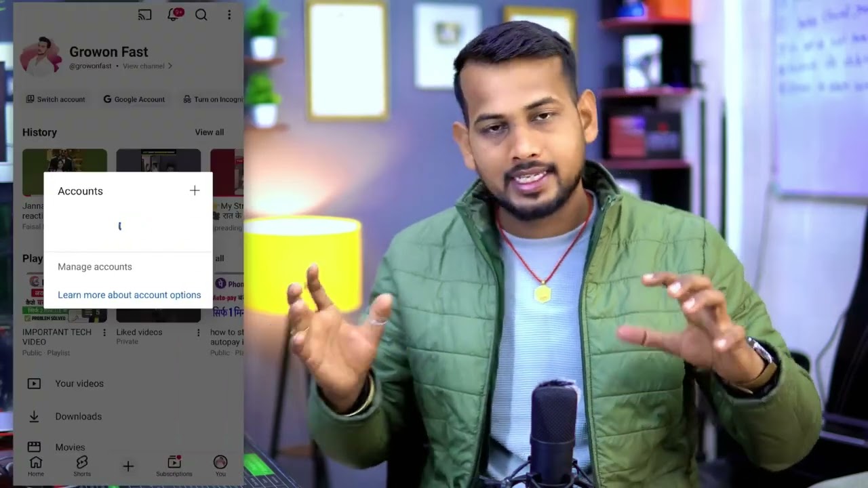Screen dimensions: 868x488
Task: Open options for Liked videos playlist
Action: pos(198,332)
